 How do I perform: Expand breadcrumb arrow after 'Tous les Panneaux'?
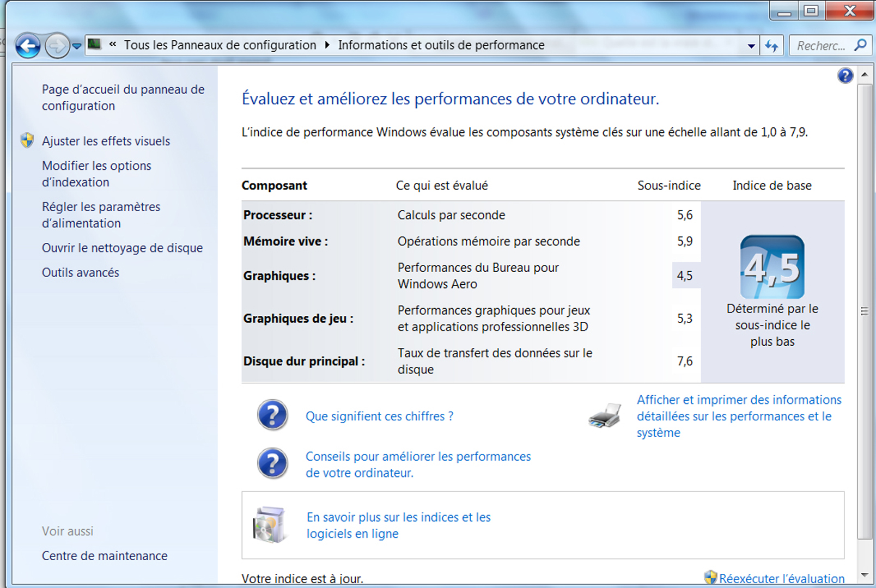[x=327, y=45]
